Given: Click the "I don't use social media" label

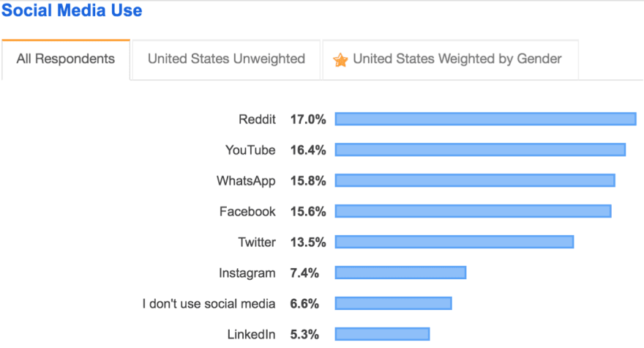Looking at the screenshot, I should 209,303.
